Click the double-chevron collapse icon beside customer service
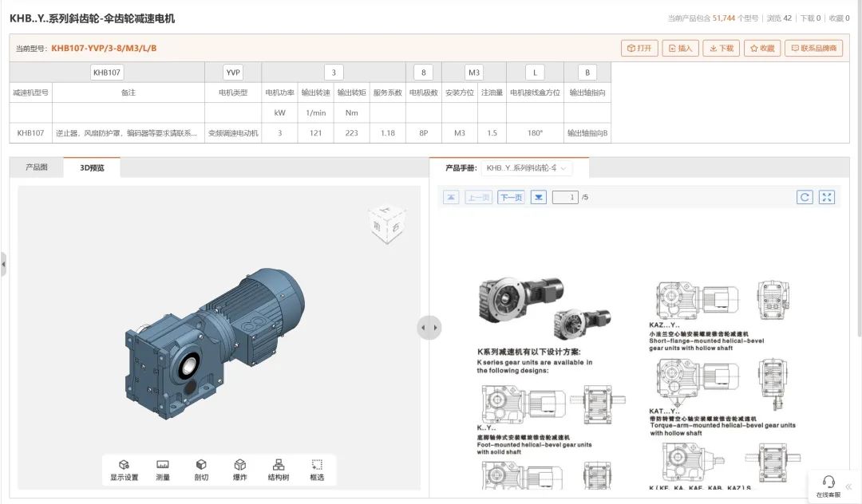This screenshot has height=504, width=862. (848, 486)
